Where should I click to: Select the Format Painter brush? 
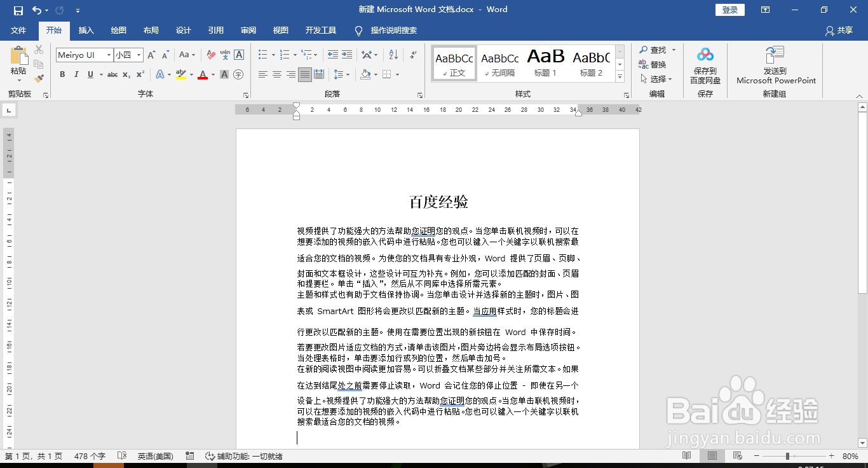click(39, 79)
